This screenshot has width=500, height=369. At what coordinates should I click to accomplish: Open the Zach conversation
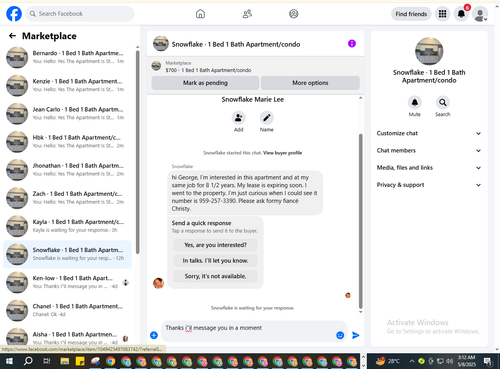pyautogui.click(x=68, y=198)
